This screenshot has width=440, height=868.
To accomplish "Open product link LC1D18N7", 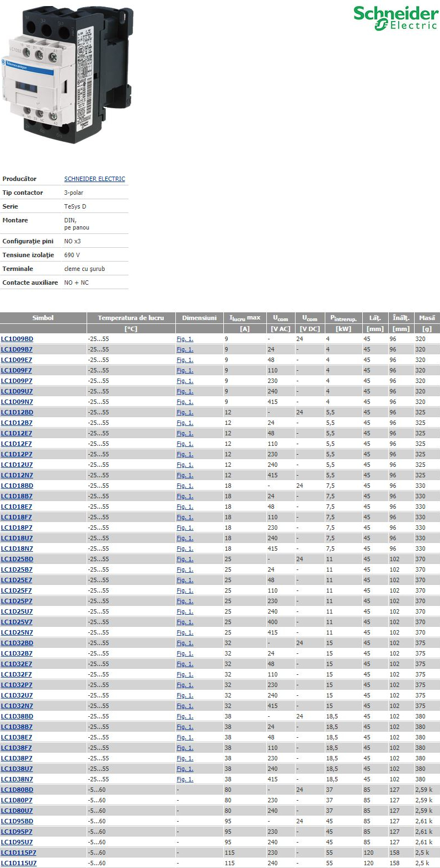I will pyautogui.click(x=17, y=549).
